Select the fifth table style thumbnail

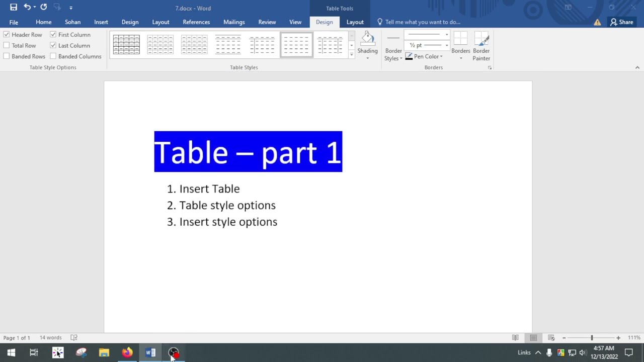[x=262, y=45]
